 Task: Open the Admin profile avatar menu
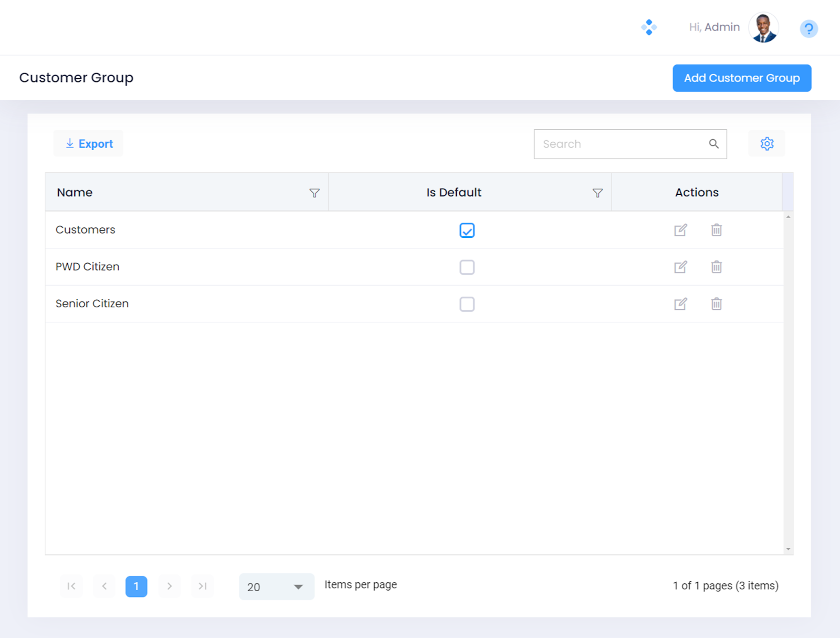click(x=763, y=28)
